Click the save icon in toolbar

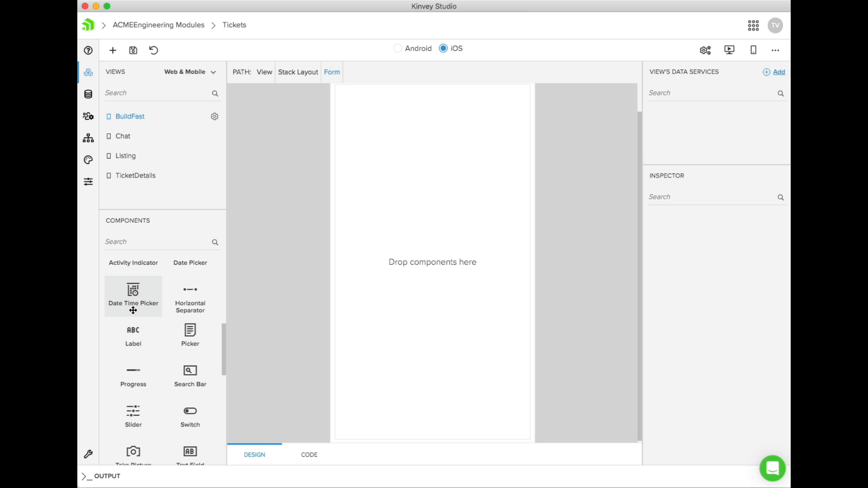(x=133, y=50)
